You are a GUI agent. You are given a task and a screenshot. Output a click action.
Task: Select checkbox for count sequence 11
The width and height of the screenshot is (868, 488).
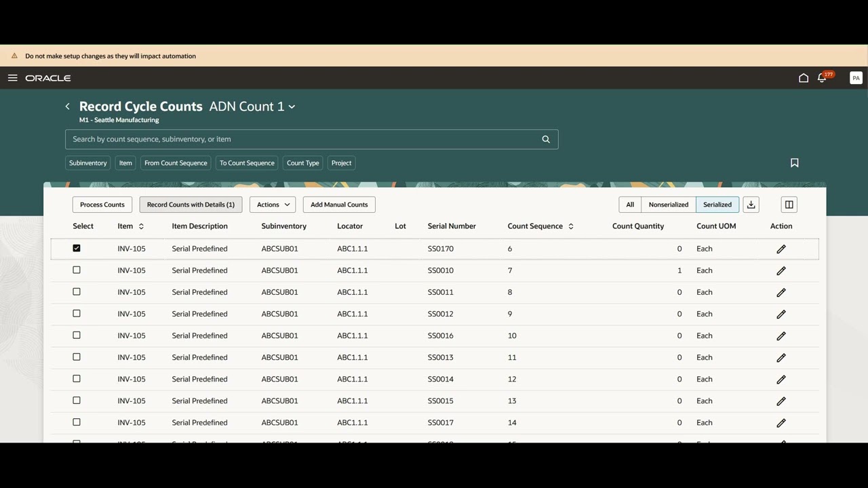[77, 357]
